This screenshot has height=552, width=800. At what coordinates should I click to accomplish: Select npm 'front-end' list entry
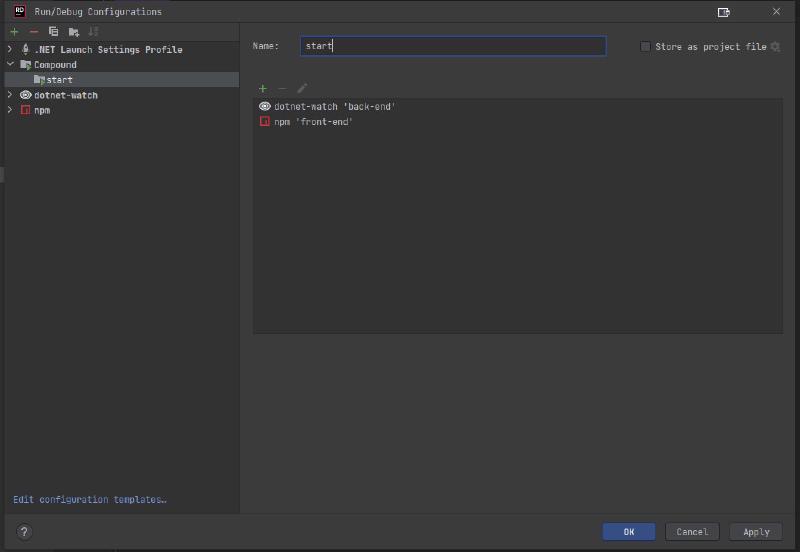point(313,121)
